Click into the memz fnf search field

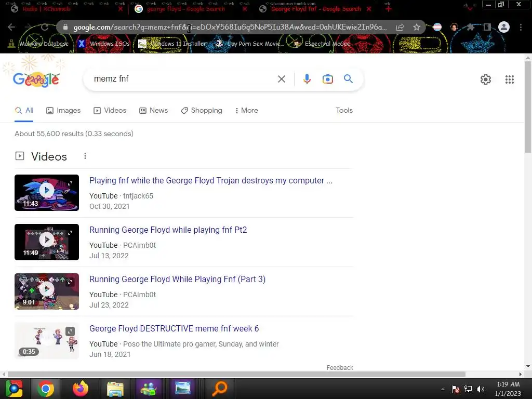pos(181,79)
